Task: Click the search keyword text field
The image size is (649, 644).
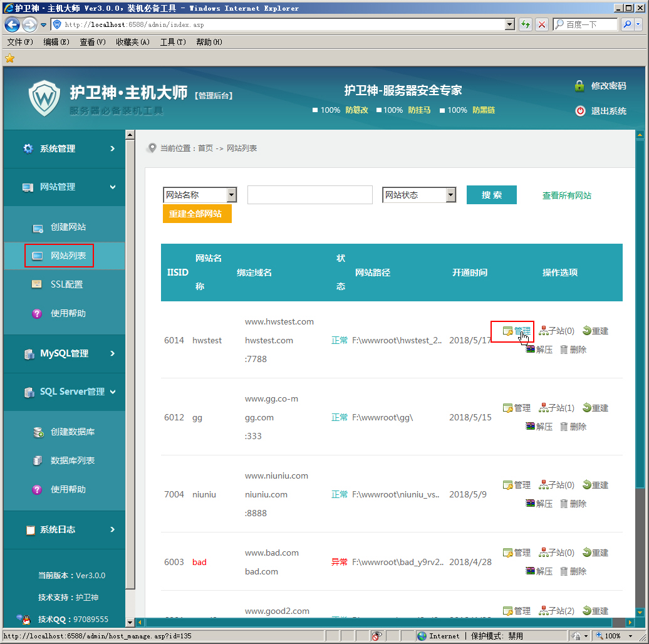Action: click(x=309, y=195)
